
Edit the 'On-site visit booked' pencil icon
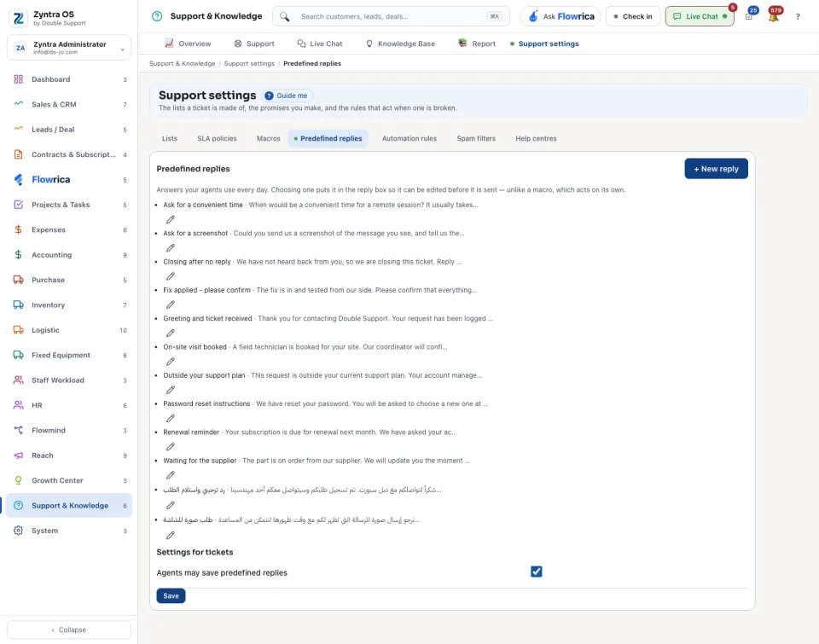[171, 362]
